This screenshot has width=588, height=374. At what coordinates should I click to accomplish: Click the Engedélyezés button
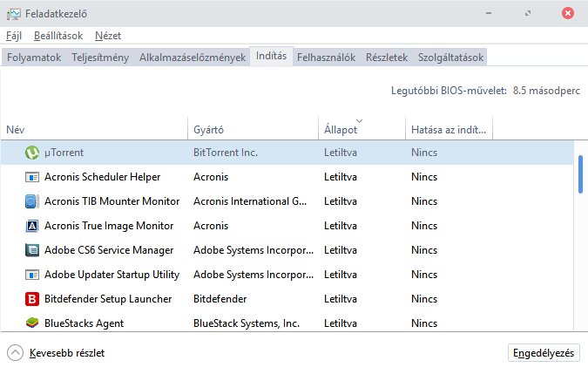544,353
